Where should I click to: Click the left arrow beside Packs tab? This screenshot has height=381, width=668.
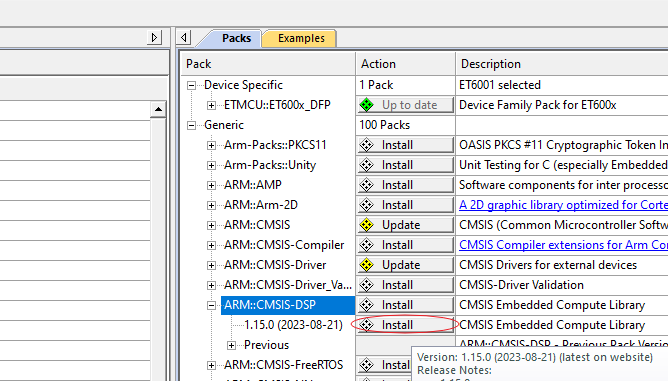(x=184, y=38)
